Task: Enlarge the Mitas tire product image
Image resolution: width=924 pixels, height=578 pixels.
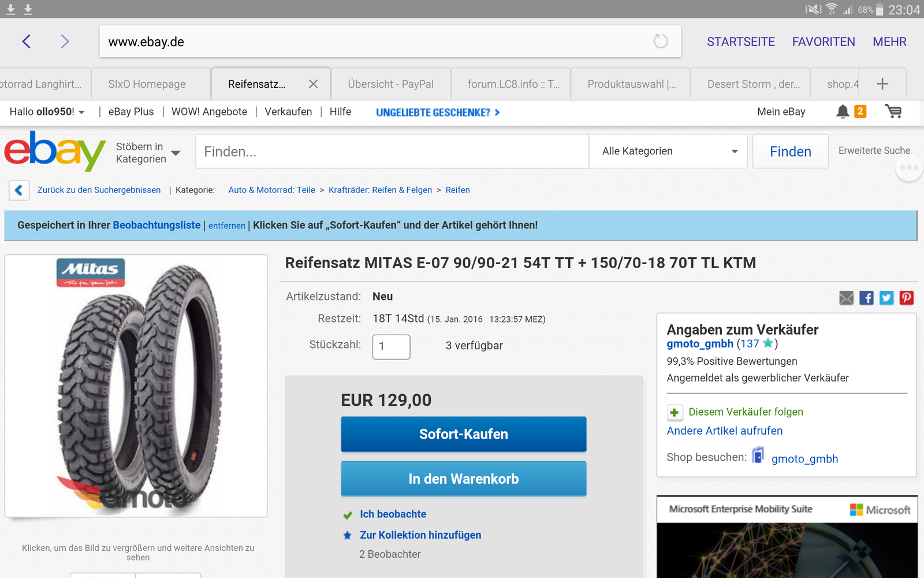Action: (136, 386)
